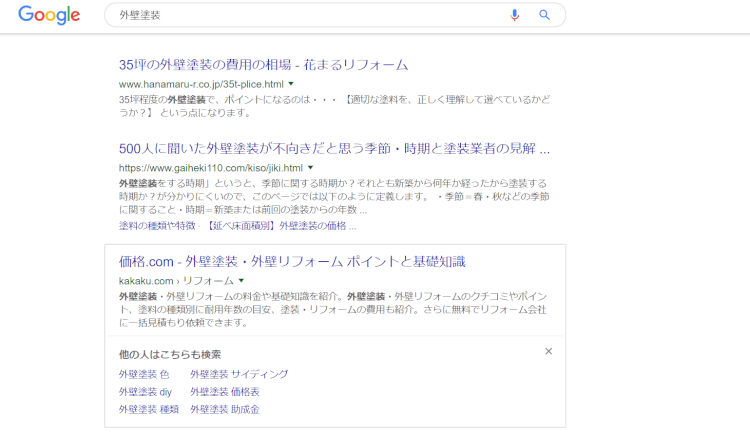The height and width of the screenshot is (433, 750).
Task: Click the magnifier search button
Action: [544, 15]
